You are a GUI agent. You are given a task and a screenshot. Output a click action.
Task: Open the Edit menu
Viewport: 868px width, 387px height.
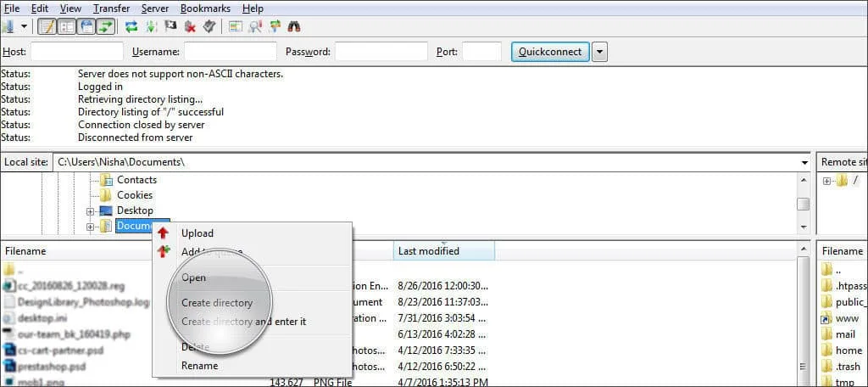[x=39, y=8]
